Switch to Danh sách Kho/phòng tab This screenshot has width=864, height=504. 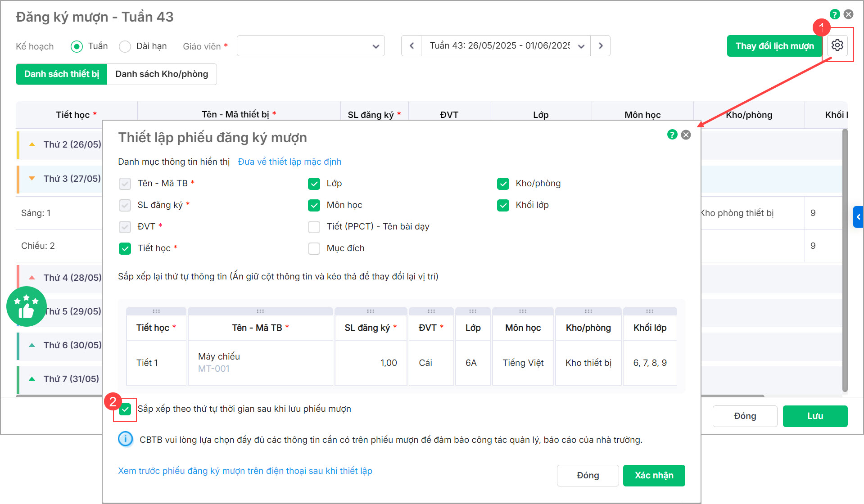coord(162,74)
